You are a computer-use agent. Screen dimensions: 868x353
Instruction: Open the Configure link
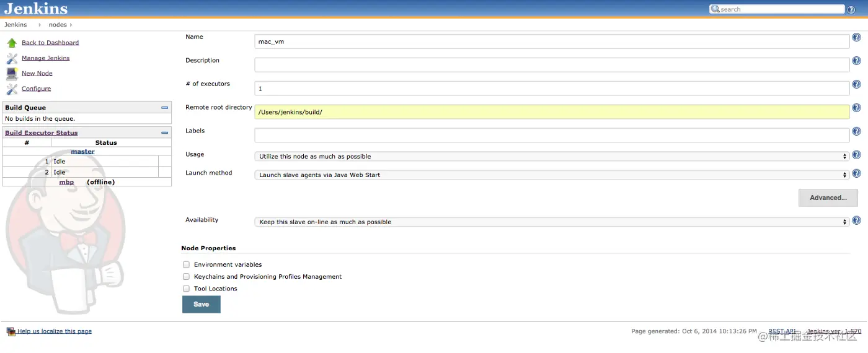tap(37, 89)
